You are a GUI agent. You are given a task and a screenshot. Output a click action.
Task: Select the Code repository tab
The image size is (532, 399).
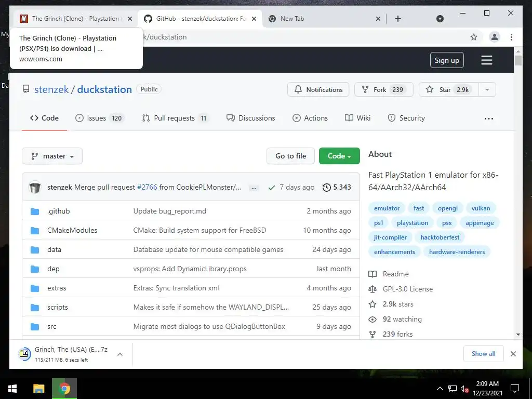pos(45,118)
